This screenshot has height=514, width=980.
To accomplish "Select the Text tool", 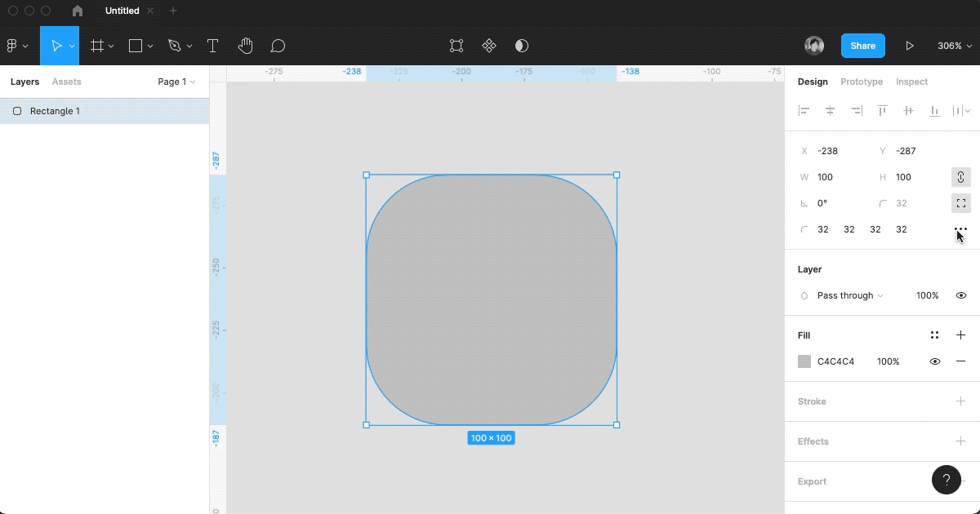I will click(212, 46).
